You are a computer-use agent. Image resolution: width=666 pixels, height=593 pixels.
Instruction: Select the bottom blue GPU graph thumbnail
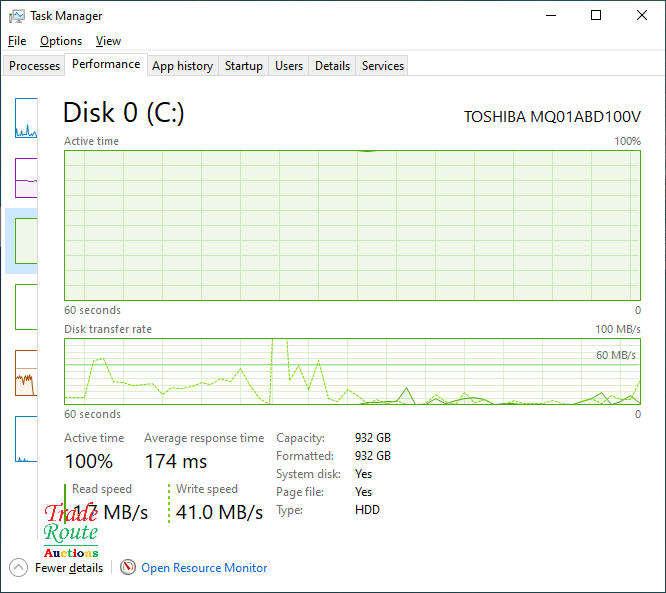tap(26, 439)
